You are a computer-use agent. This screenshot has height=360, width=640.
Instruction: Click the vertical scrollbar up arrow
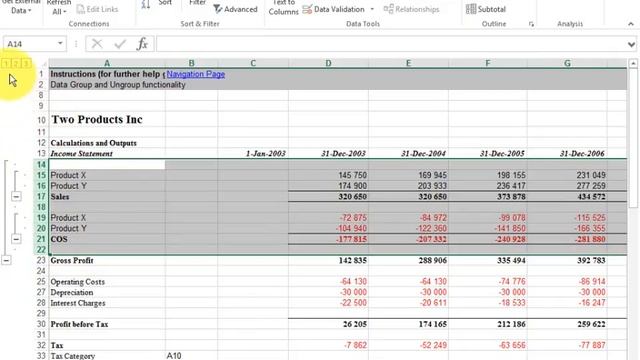633,63
